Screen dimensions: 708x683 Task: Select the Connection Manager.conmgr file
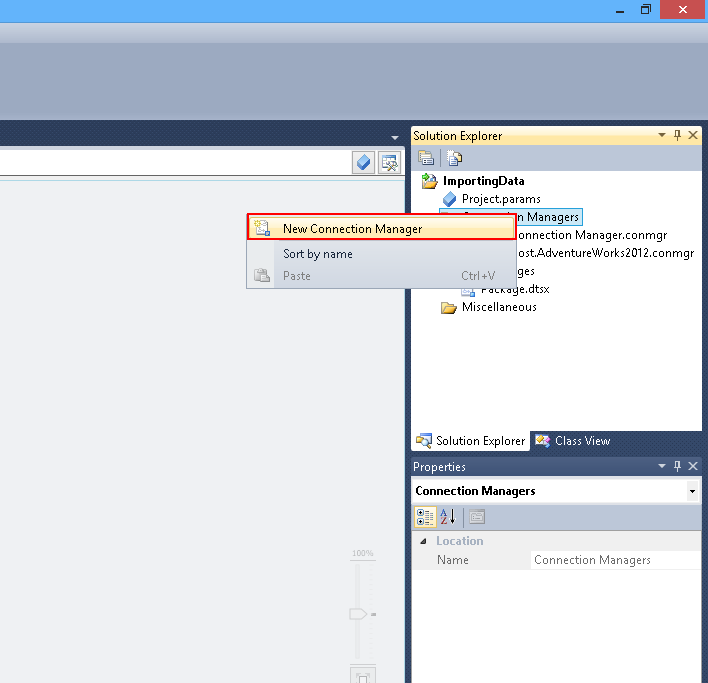[592, 235]
